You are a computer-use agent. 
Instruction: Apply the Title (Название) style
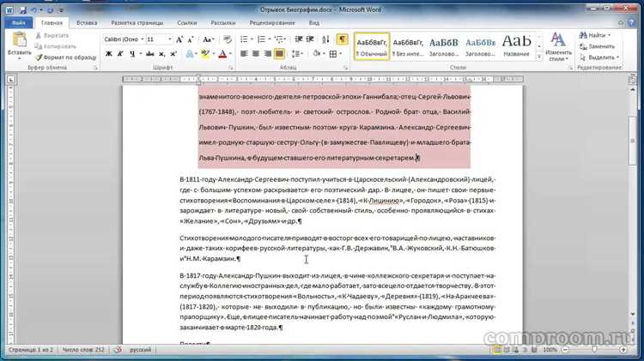[x=516, y=47]
